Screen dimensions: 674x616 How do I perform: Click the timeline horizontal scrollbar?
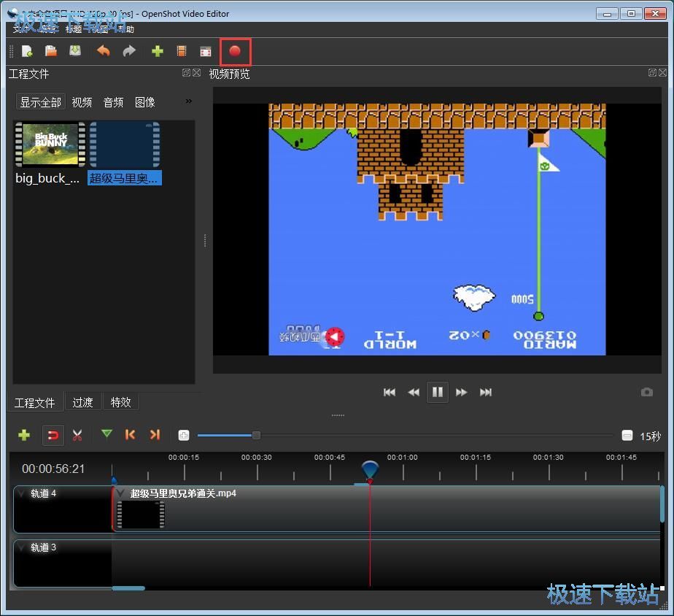[x=128, y=588]
